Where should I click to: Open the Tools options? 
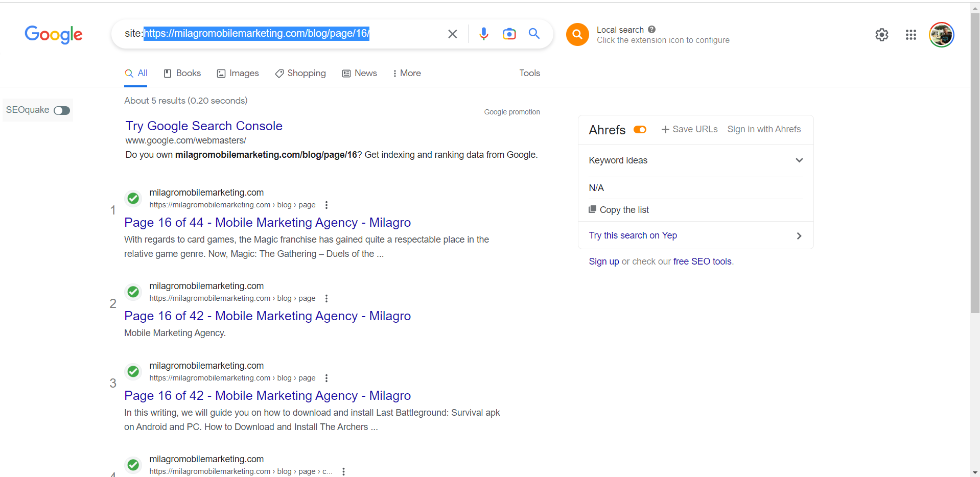tap(529, 73)
